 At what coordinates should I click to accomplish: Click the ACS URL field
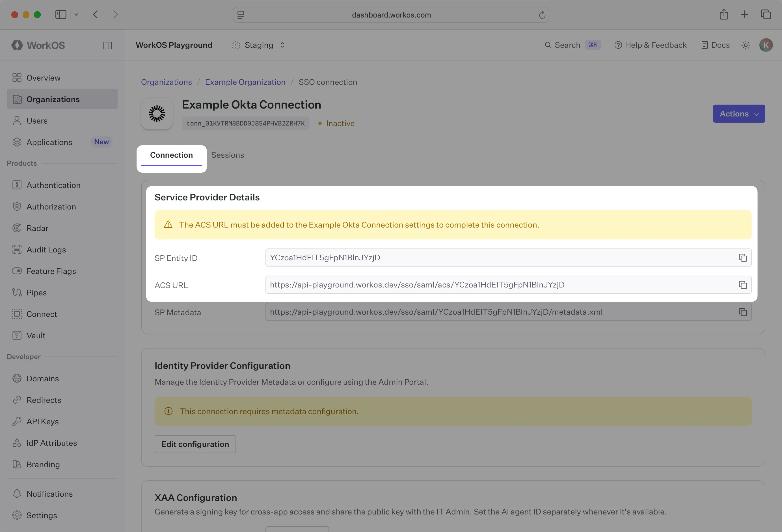[x=508, y=285]
